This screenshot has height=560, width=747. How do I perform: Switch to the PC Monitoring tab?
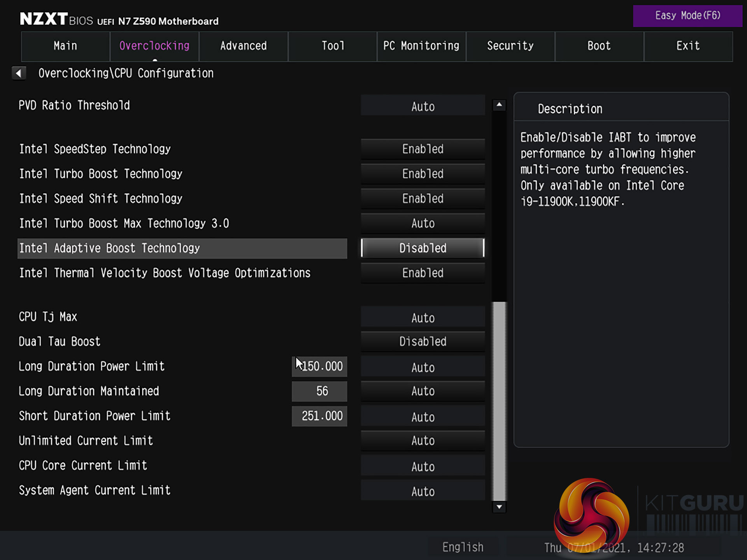pos(421,46)
